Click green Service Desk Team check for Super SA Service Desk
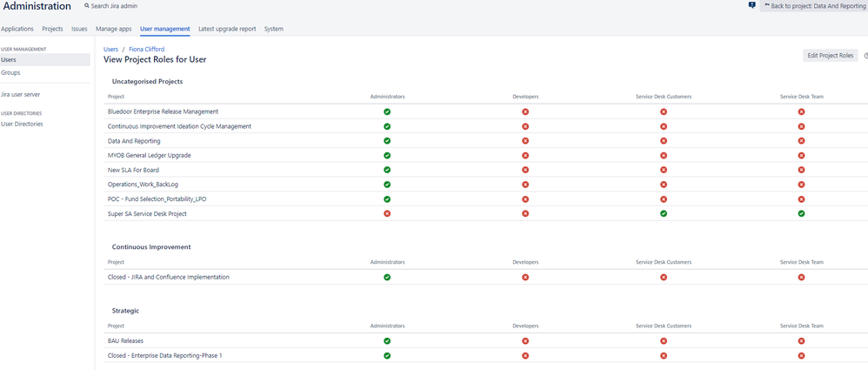The height and width of the screenshot is (370, 868). click(x=801, y=213)
